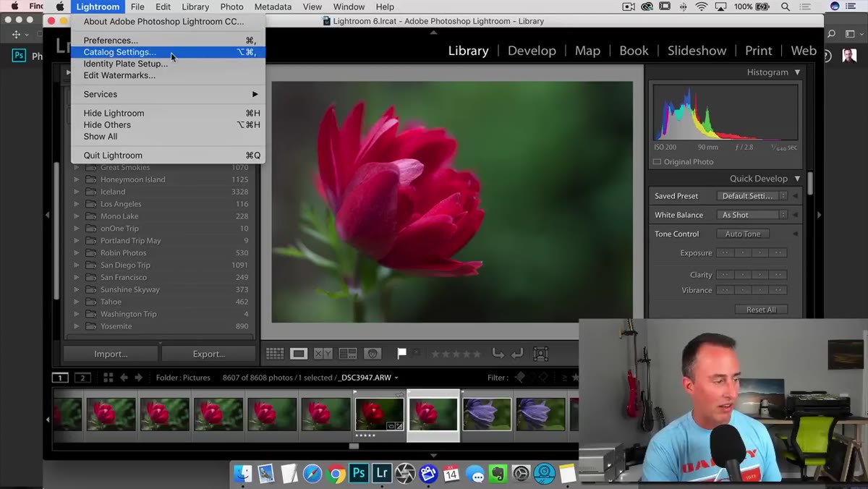
Task: Collapse the Quick Develop panel
Action: point(797,179)
